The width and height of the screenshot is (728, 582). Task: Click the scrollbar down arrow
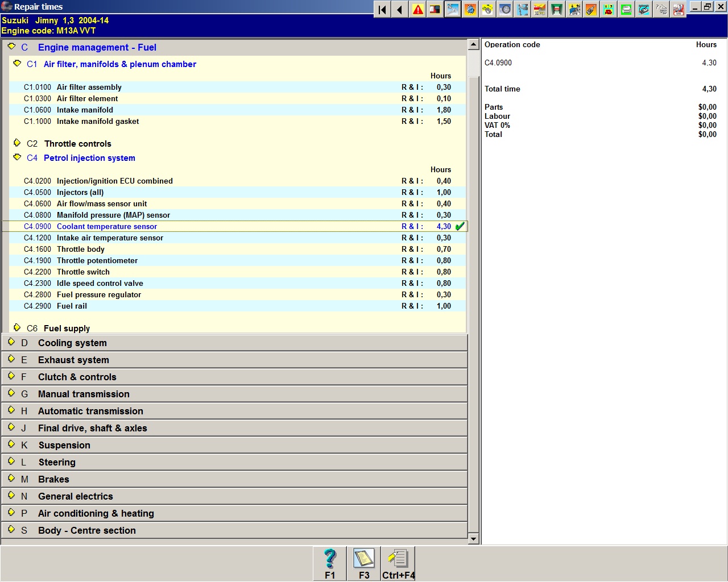pyautogui.click(x=473, y=539)
